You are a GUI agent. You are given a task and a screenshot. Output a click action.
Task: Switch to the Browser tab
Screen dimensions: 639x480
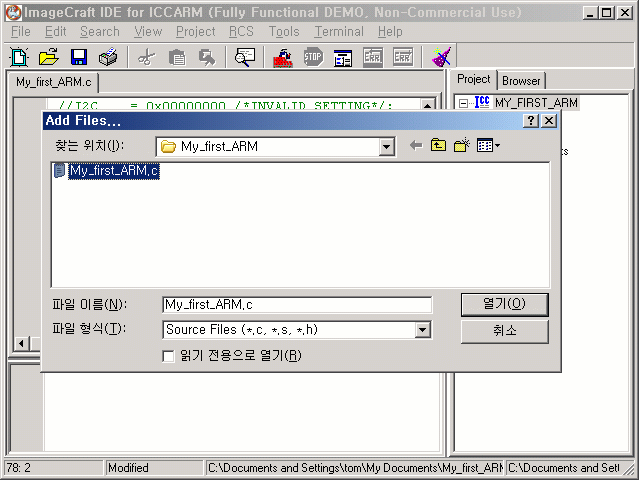[x=521, y=81]
